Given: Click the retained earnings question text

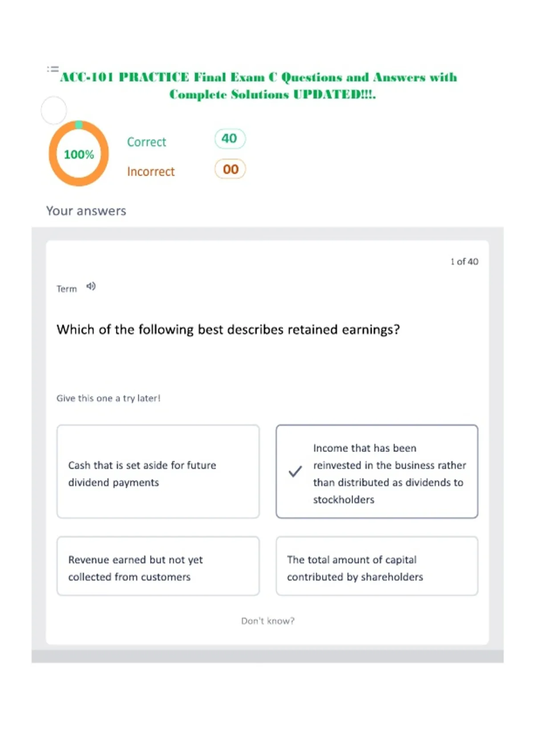Looking at the screenshot, I should (228, 330).
